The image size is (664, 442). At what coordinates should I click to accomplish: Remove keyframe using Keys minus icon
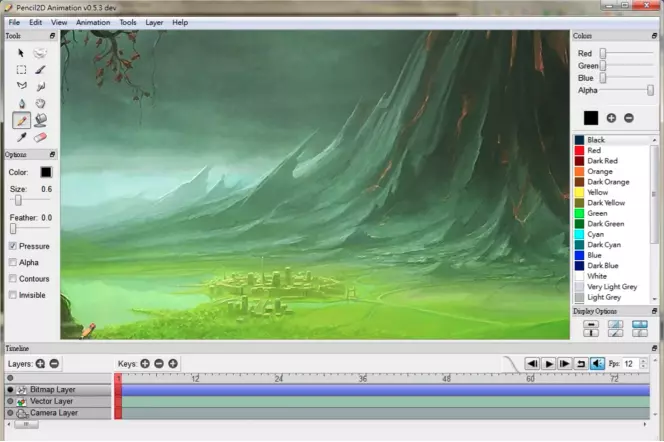click(159, 364)
